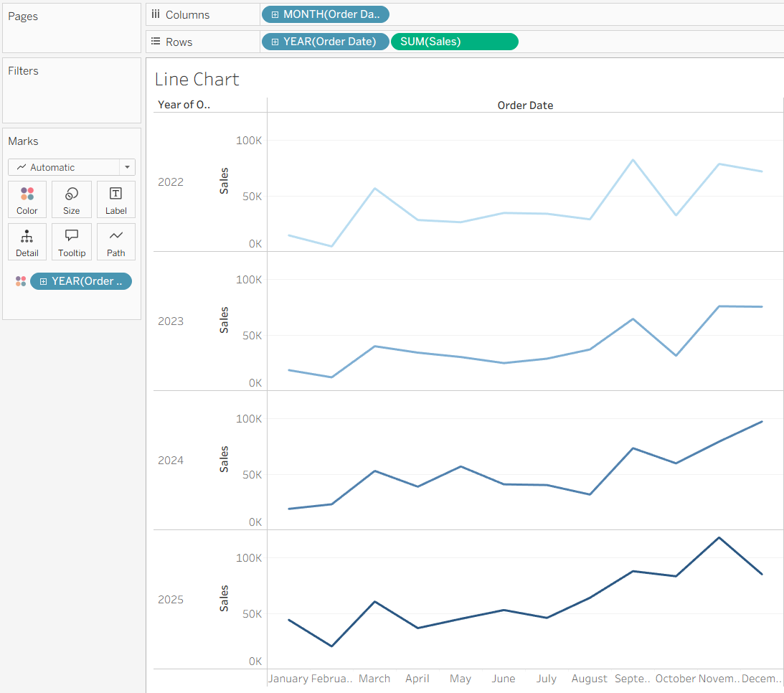
Task: Click the Rows shelf icon
Action: (156, 42)
